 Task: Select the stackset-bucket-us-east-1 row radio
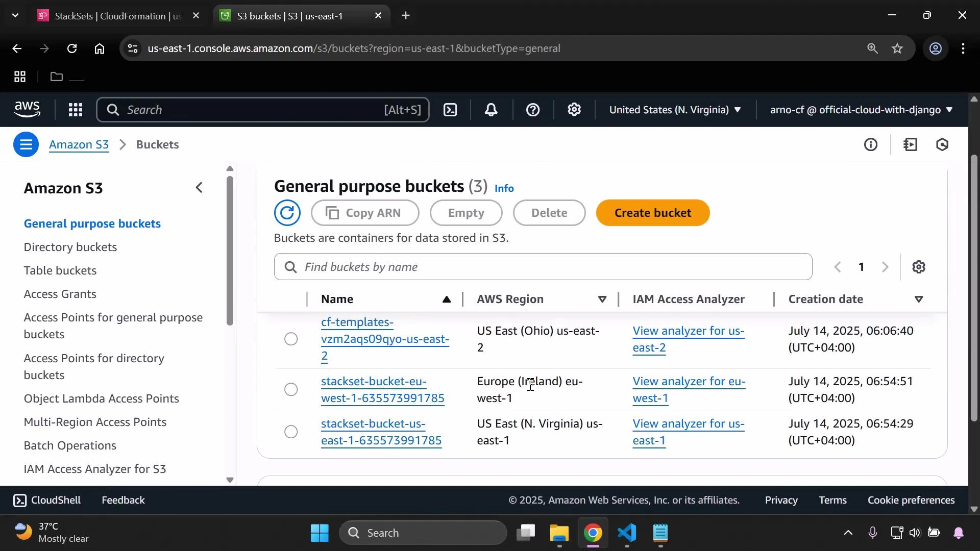[290, 431]
